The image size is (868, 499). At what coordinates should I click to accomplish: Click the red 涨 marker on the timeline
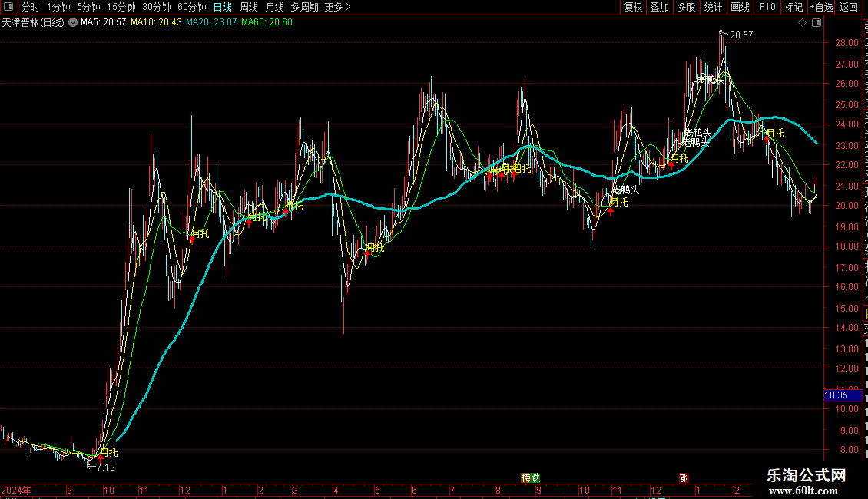(x=684, y=478)
